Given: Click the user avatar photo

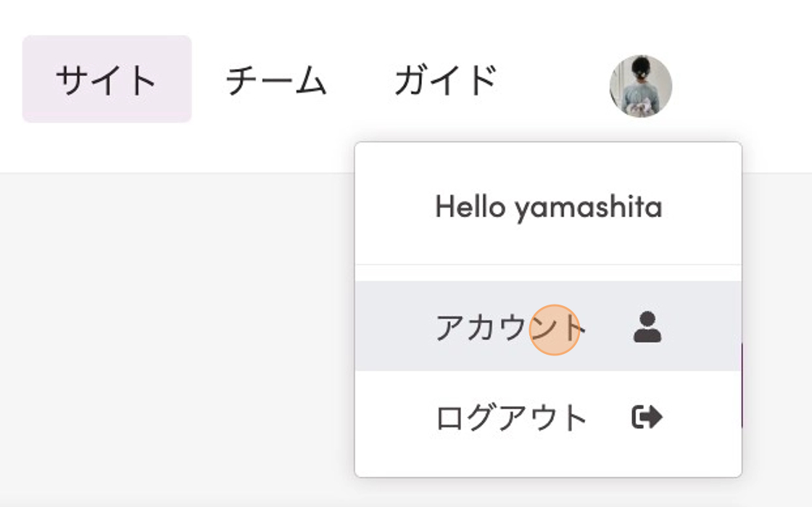Looking at the screenshot, I should pyautogui.click(x=640, y=86).
